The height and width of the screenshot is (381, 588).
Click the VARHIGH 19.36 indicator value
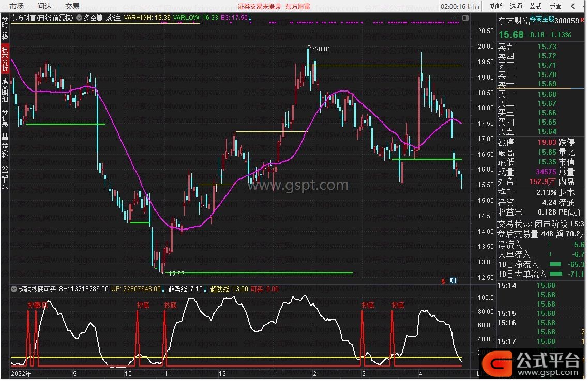coord(147,18)
